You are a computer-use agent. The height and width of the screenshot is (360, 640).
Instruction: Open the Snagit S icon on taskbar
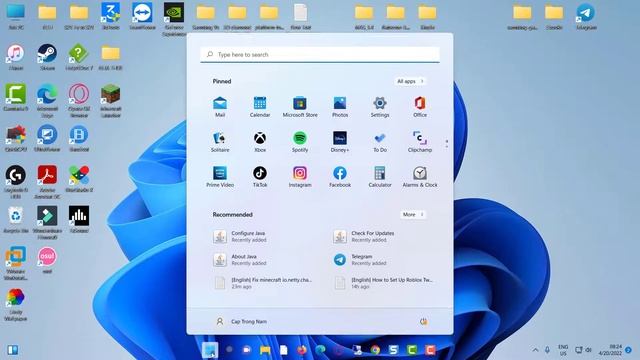393,350
